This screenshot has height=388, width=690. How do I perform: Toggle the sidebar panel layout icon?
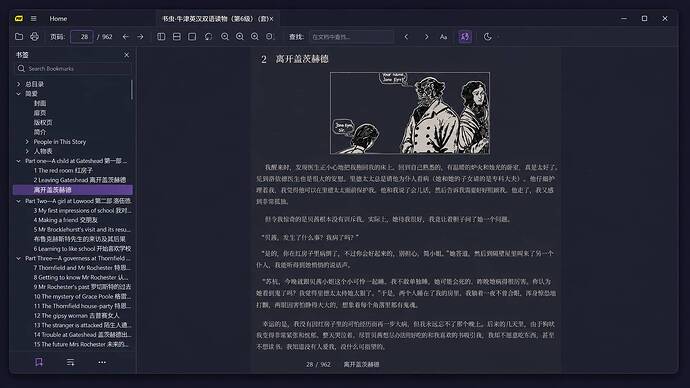(161, 37)
